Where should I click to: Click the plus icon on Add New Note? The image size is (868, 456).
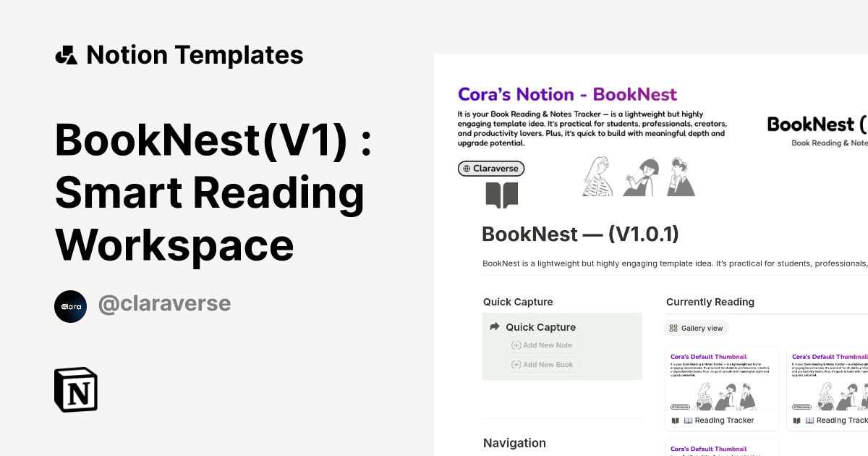515,345
